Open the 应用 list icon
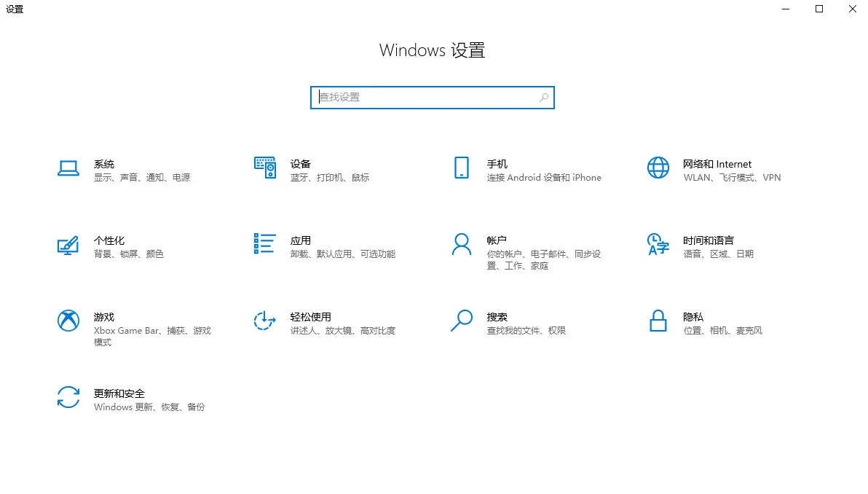This screenshot has width=868, height=494. pos(264,243)
